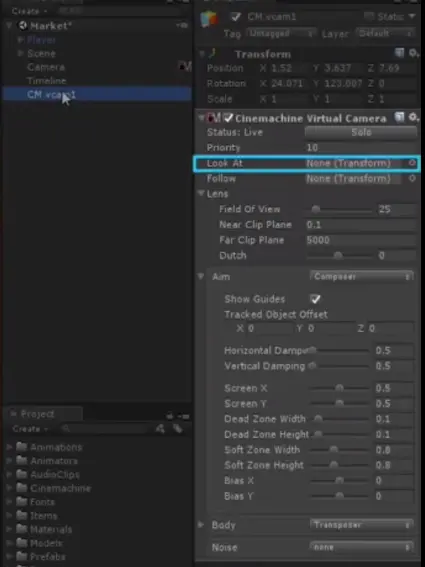
Task: Open the Body Transposer dropdown
Action: coord(362,525)
